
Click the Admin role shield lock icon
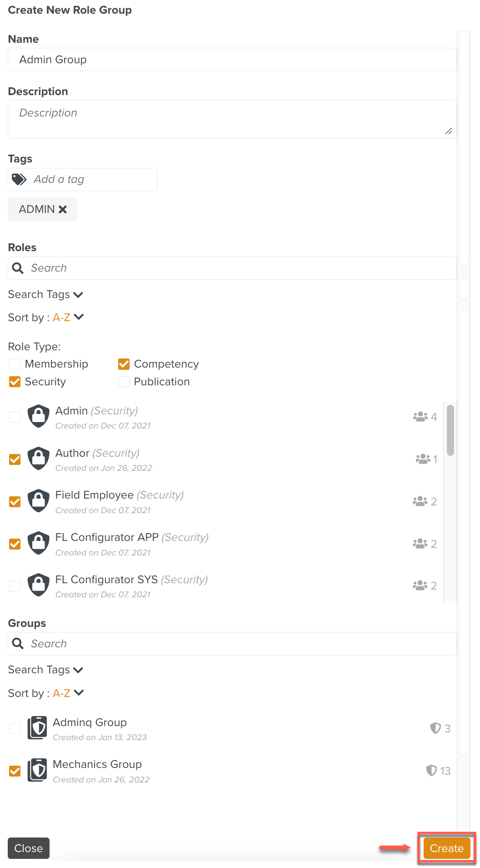pos(39,416)
